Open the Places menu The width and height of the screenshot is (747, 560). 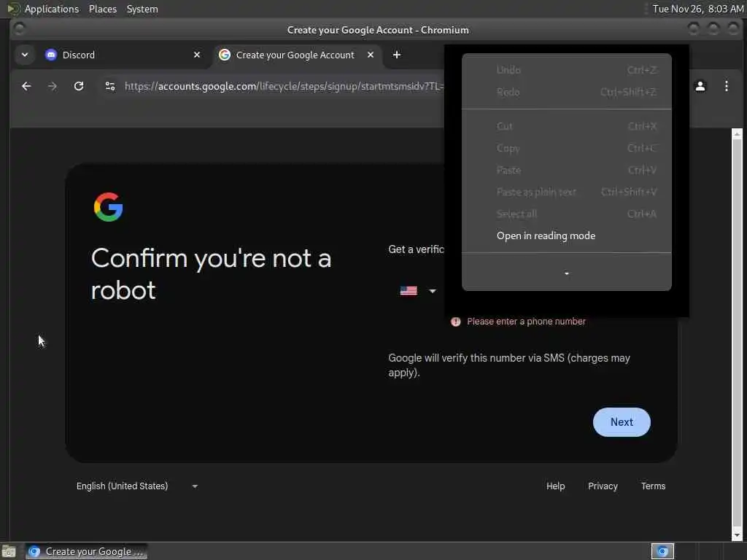(x=102, y=9)
